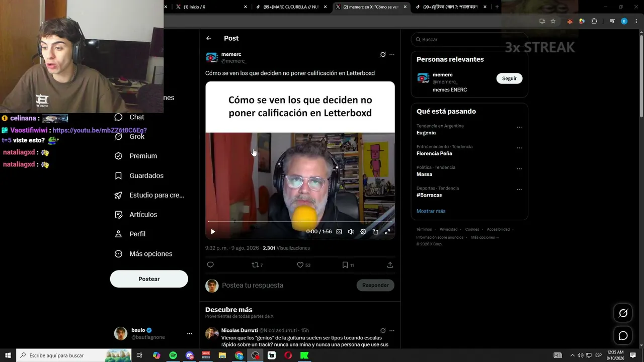The height and width of the screenshot is (362, 644).
Task: Open memerc profile under Personas relevantes
Action: coord(442,75)
